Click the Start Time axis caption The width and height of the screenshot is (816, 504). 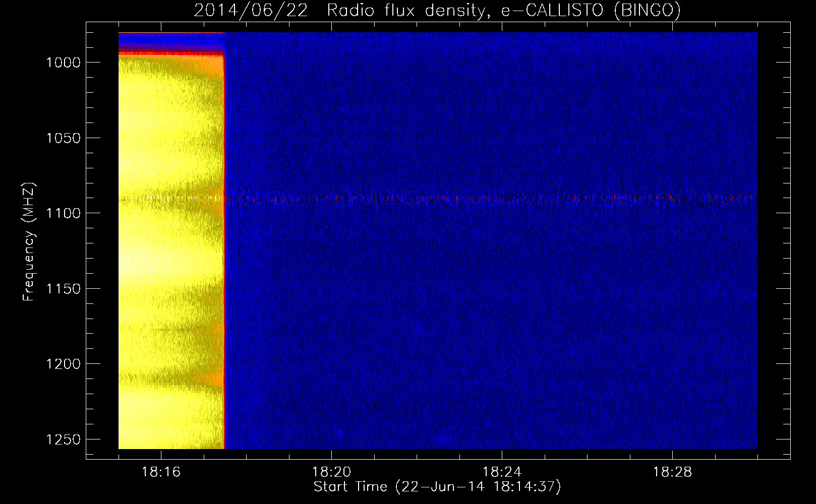click(x=437, y=487)
